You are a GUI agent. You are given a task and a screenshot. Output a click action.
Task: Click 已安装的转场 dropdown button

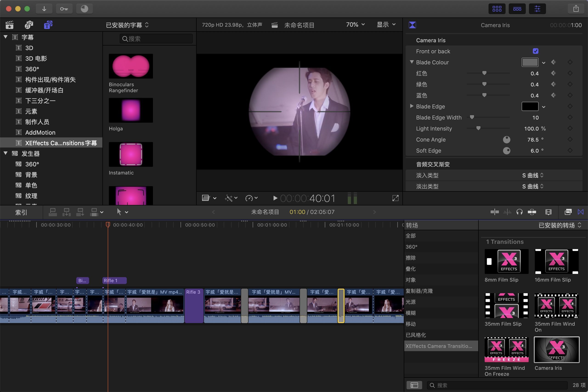tap(560, 225)
